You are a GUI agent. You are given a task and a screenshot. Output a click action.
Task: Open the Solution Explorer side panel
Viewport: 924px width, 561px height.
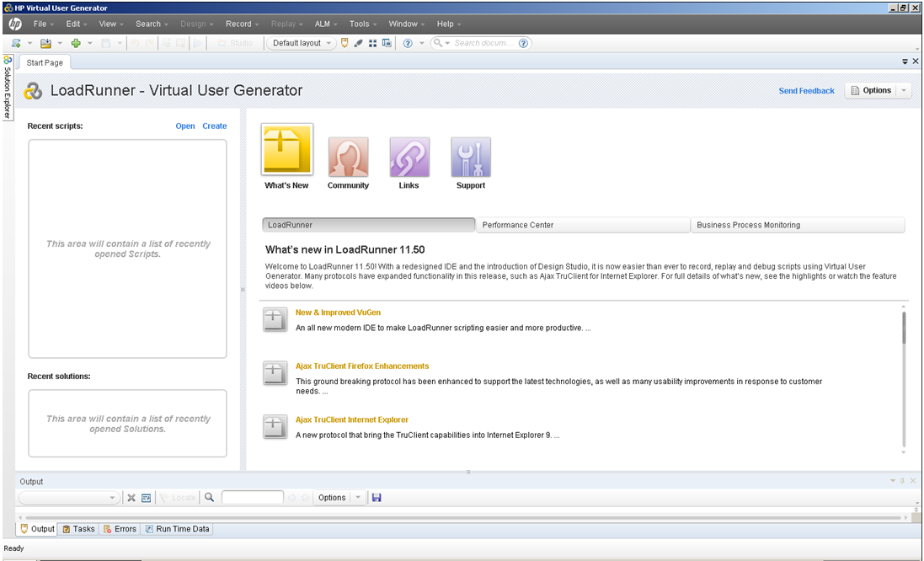click(8, 88)
